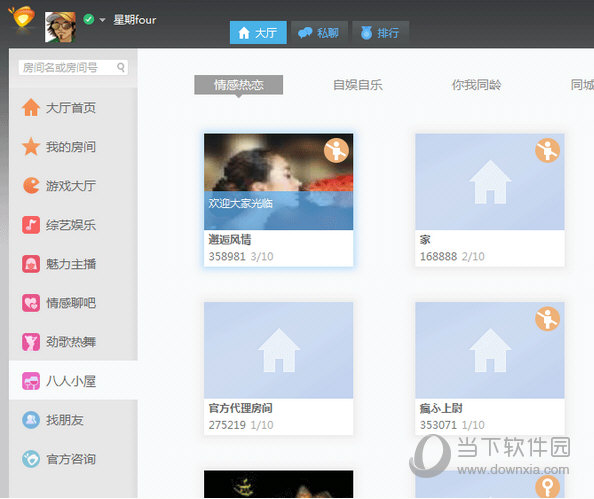This screenshot has height=499, width=594.
Task: Open 大厅首页 home icon in sidebar
Action: click(31, 107)
